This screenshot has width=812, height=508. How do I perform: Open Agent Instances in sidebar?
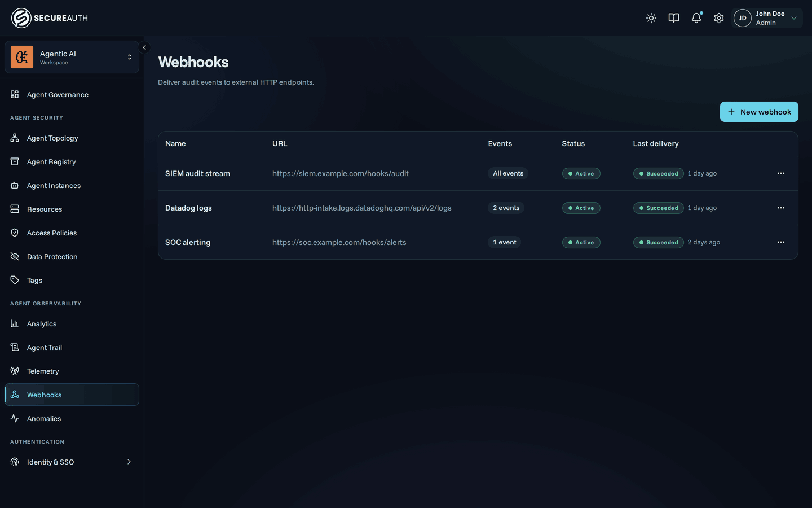coord(72,185)
